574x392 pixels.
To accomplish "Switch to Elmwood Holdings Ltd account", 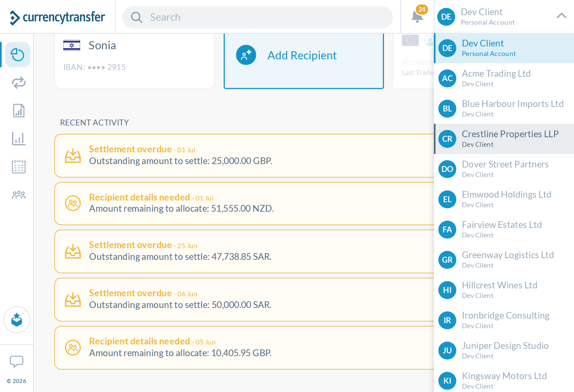I will pos(504,199).
